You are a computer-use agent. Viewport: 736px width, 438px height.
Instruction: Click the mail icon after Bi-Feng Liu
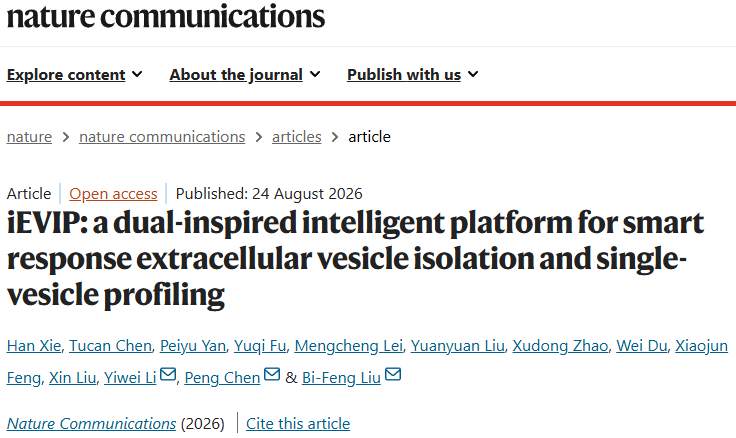click(x=393, y=374)
